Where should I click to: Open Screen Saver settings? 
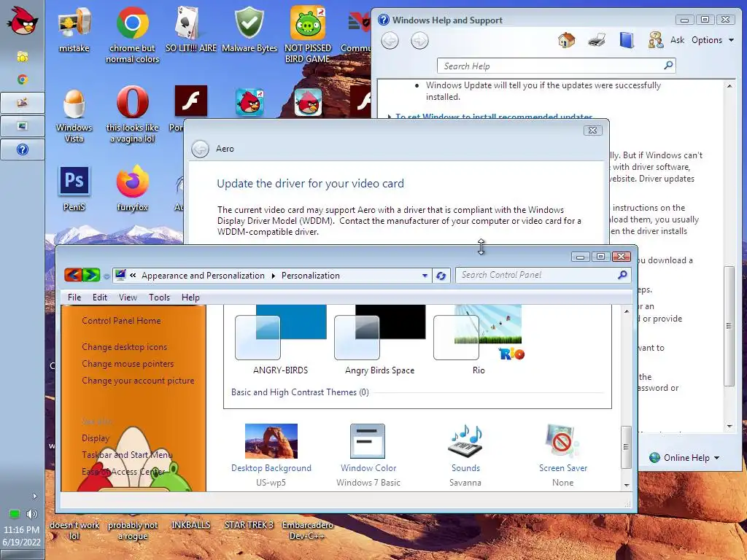(x=563, y=455)
